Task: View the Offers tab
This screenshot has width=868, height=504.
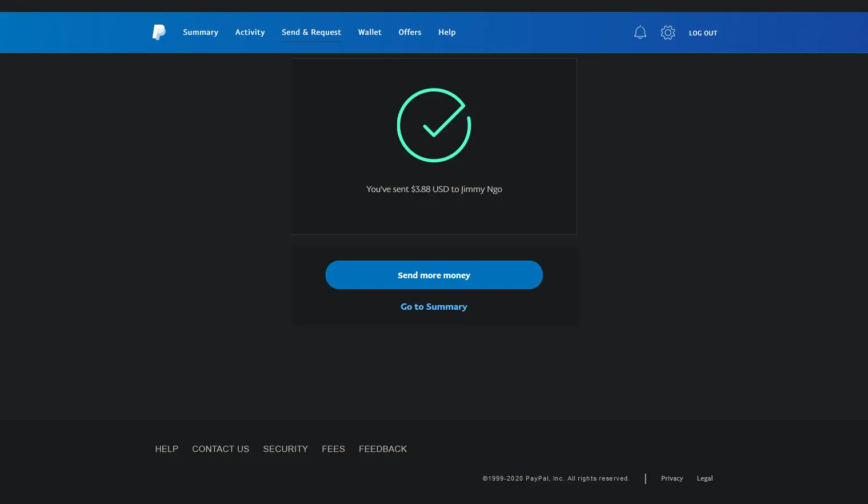Action: [x=410, y=33]
